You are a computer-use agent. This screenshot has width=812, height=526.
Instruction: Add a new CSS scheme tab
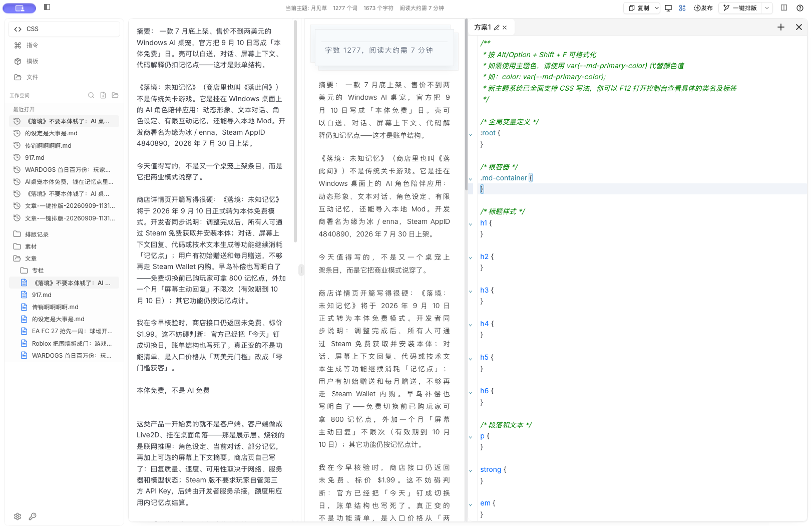tap(781, 27)
